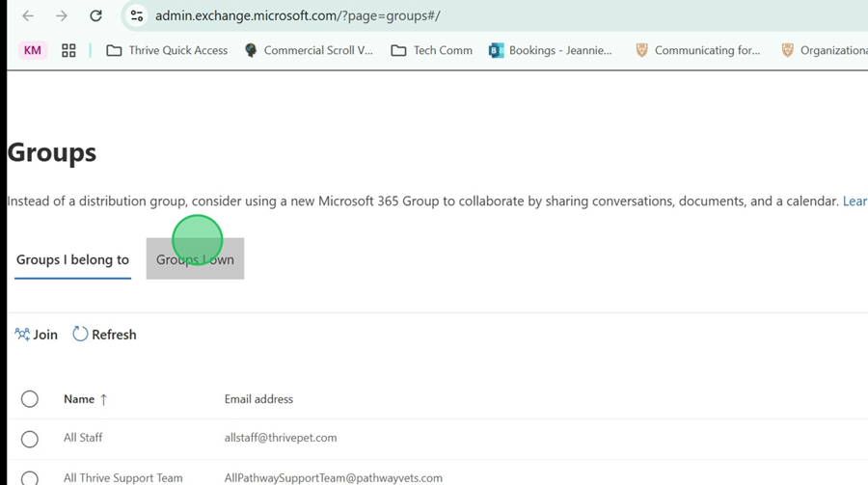The width and height of the screenshot is (868, 485).
Task: Click the browser forward arrow
Action: 62,15
